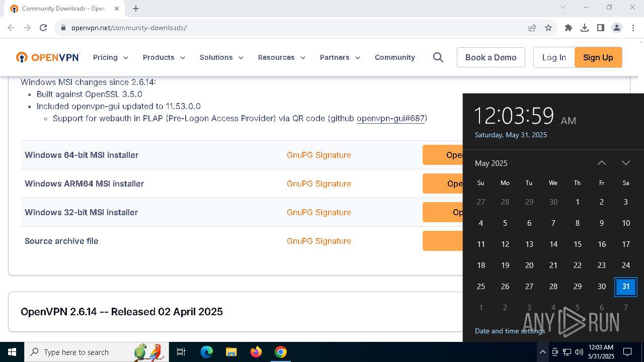The width and height of the screenshot is (644, 362).
Task: Launch Firefox from the taskbar
Action: (256, 352)
